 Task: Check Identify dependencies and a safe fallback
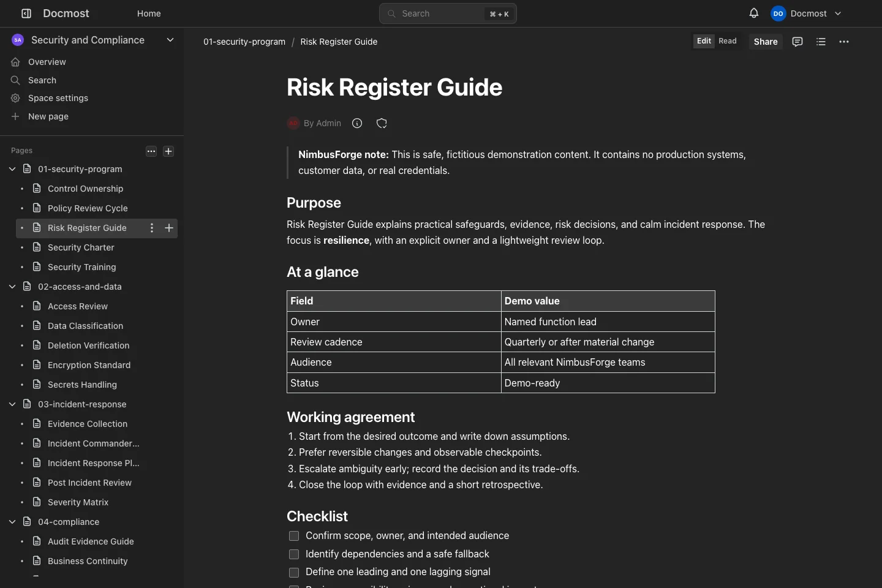[x=294, y=554]
